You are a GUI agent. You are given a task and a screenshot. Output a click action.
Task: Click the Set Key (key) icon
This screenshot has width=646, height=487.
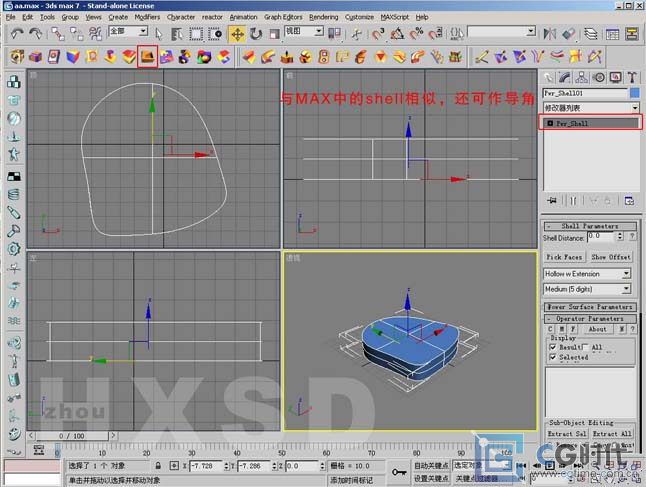(x=399, y=472)
